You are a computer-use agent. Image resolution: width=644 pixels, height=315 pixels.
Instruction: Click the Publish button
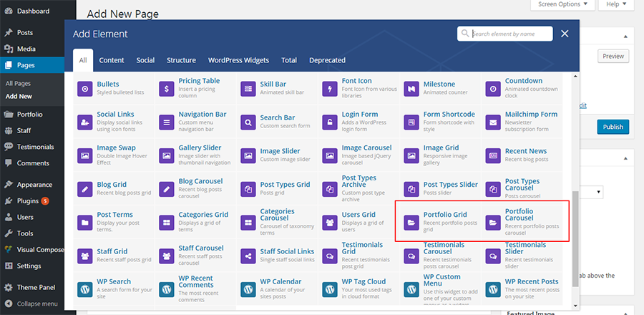pos(613,127)
